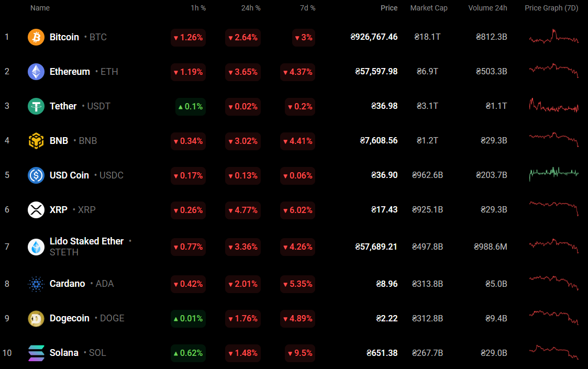Sort by the Market Cap column header
Screen dimensions: 588x369
428,8
